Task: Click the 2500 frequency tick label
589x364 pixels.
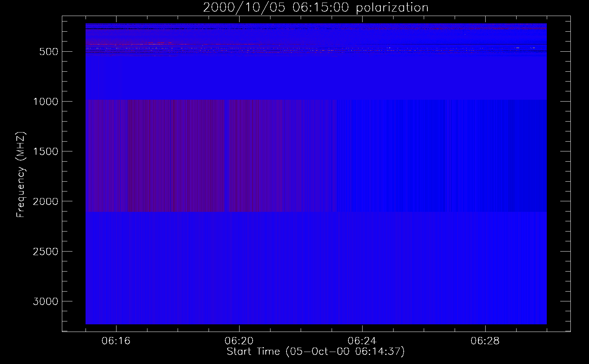Action: [x=46, y=252]
